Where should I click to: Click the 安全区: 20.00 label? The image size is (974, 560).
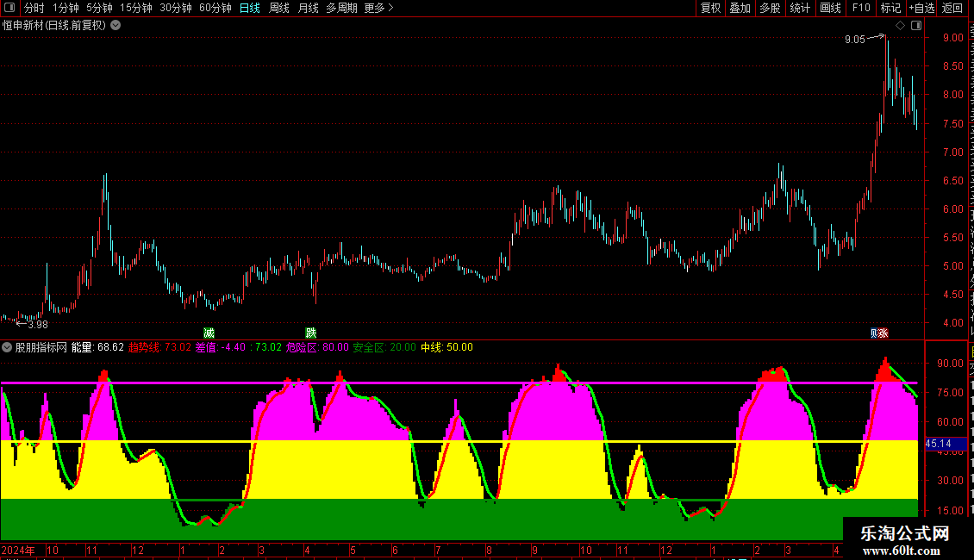point(384,348)
